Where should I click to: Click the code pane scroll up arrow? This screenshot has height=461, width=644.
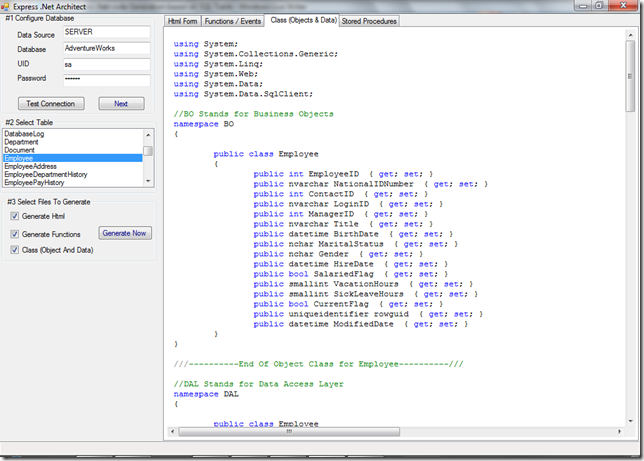(630, 37)
